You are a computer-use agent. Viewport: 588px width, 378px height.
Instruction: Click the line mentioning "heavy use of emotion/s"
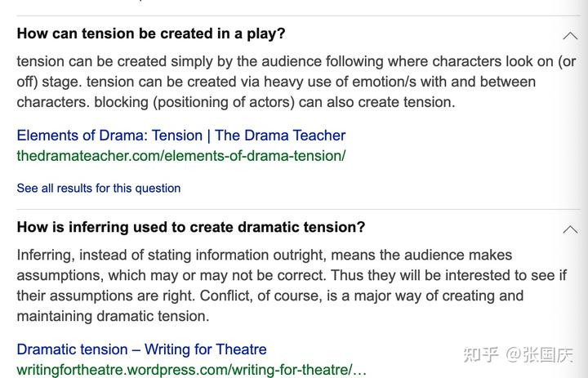pyautogui.click(x=276, y=82)
